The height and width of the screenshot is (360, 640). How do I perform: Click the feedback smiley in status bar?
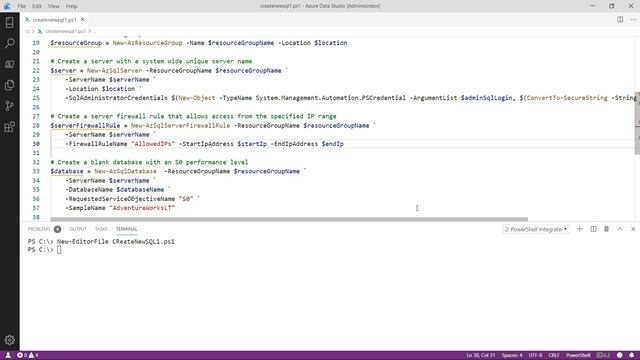point(619,355)
